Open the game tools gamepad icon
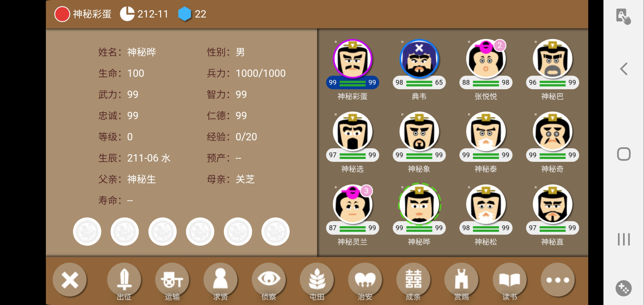 624,288
